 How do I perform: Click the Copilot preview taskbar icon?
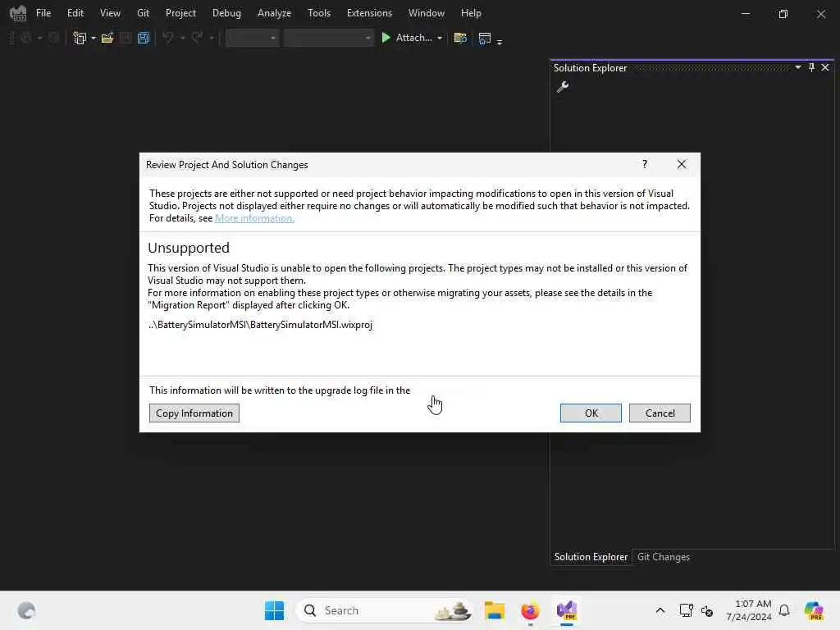tap(814, 610)
